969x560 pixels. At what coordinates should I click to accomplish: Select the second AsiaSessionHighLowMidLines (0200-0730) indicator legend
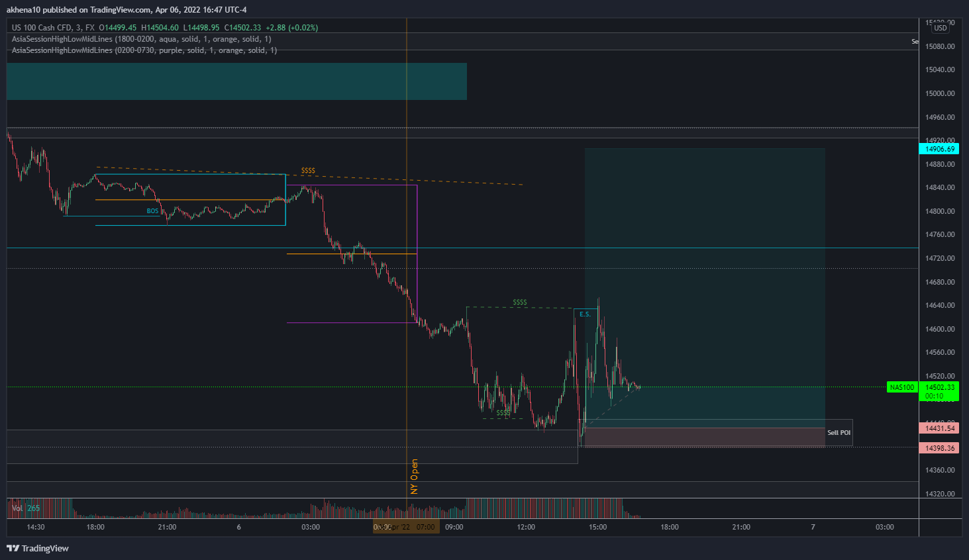(x=144, y=50)
